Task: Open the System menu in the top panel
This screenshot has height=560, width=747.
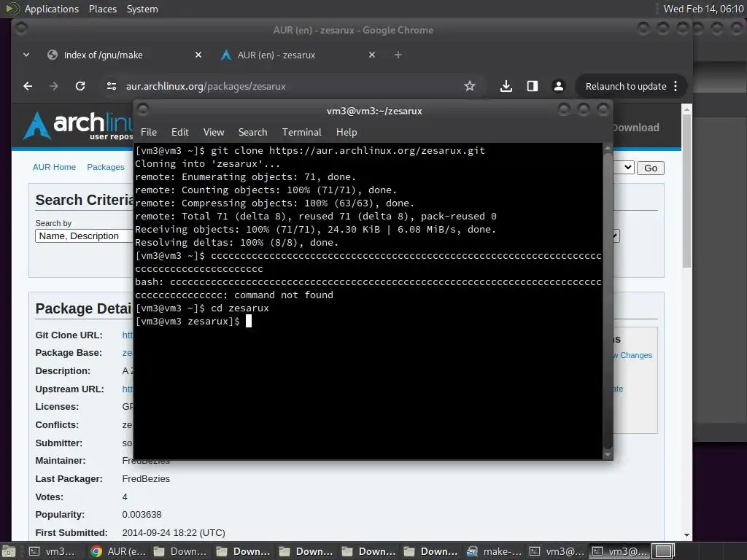Action: point(142,9)
